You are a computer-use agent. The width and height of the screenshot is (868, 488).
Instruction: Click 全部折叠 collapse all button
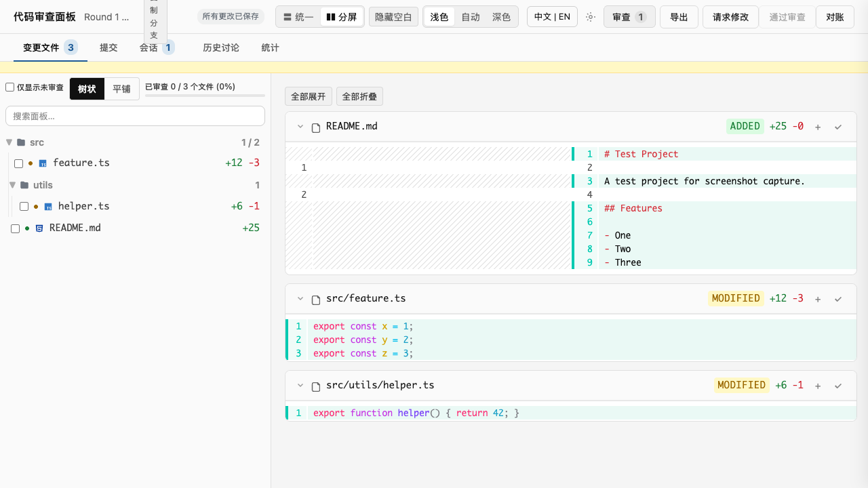point(359,96)
